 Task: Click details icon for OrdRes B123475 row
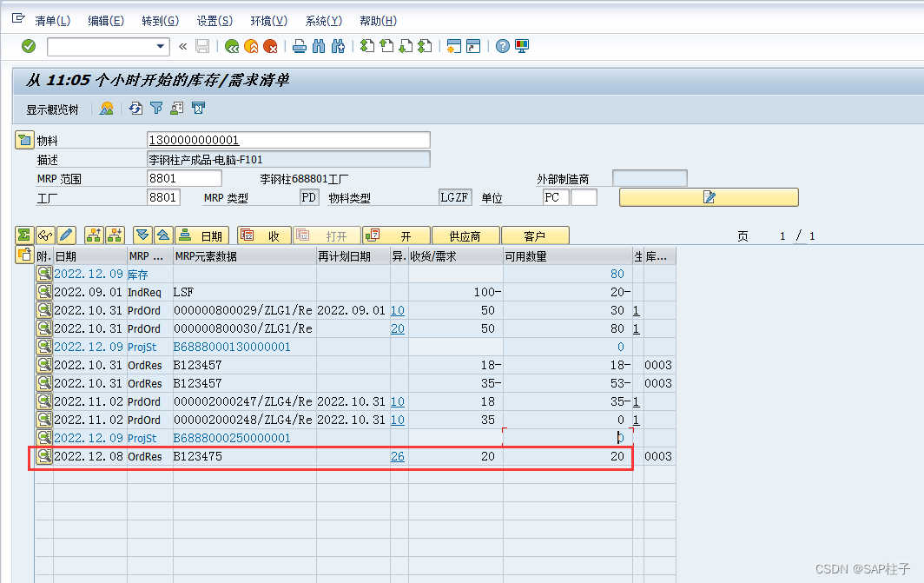tap(44, 456)
